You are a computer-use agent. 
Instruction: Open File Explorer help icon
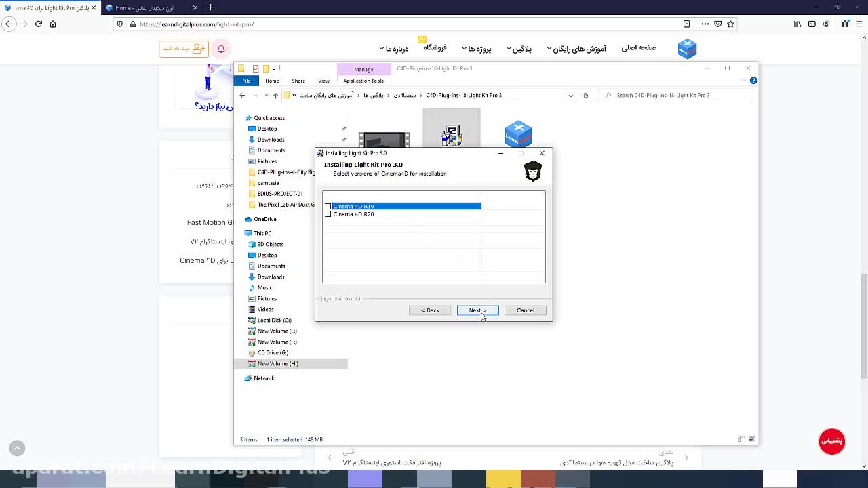tap(753, 81)
